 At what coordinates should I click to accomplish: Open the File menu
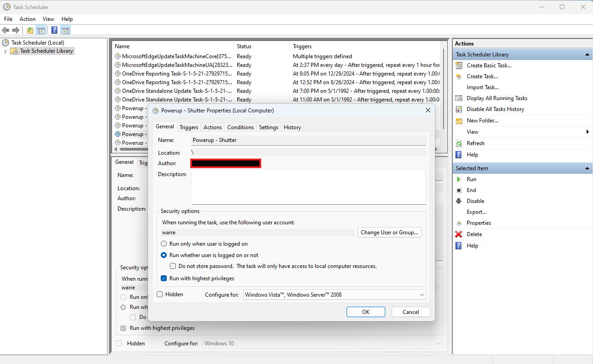coord(8,19)
